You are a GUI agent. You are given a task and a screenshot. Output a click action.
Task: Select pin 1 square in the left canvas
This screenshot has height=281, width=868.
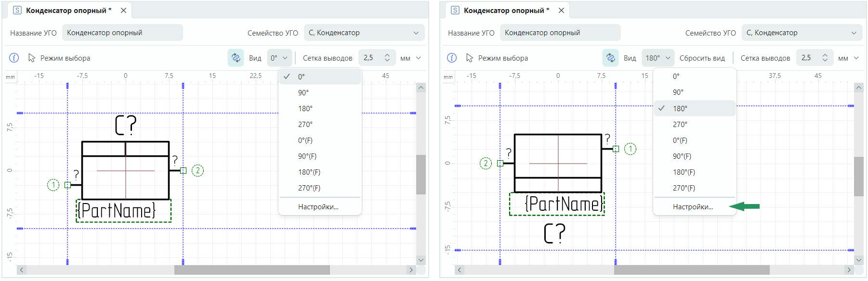[x=67, y=185]
